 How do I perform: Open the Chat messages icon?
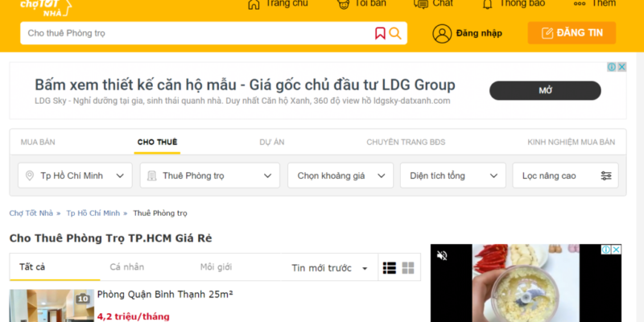pyautogui.click(x=421, y=3)
